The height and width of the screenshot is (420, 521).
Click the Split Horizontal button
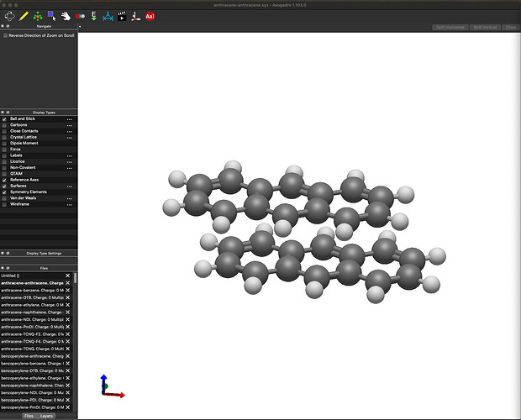(451, 27)
